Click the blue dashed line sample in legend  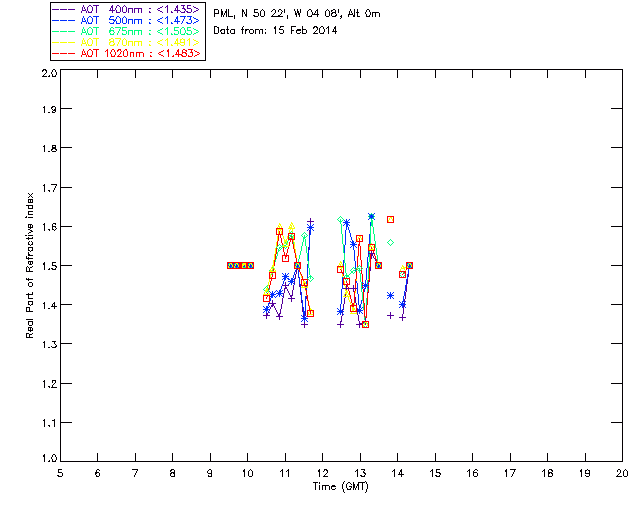tap(64, 20)
